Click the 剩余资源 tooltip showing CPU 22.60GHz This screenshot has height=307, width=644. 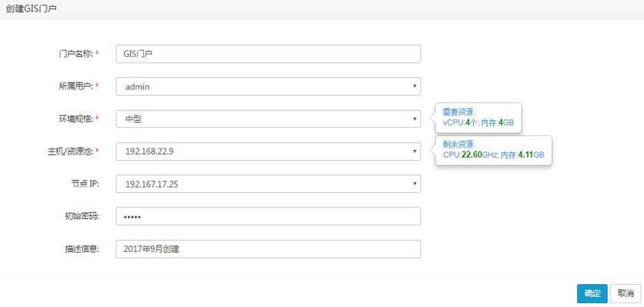point(493,149)
